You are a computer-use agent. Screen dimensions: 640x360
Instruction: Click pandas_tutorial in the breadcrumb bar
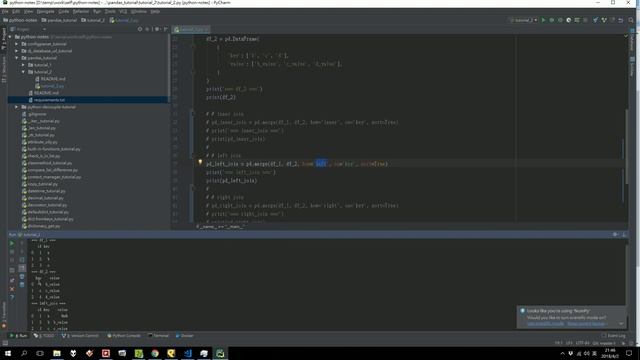coord(59,20)
